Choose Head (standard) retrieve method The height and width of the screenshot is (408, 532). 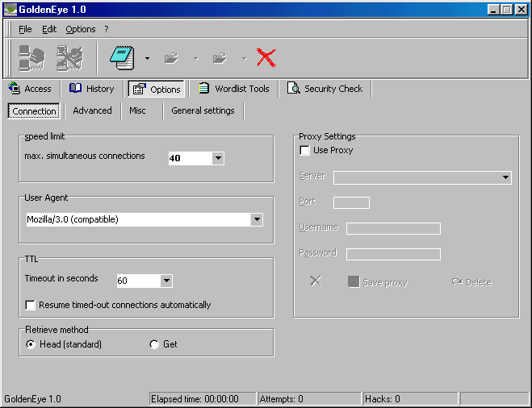[x=31, y=344]
